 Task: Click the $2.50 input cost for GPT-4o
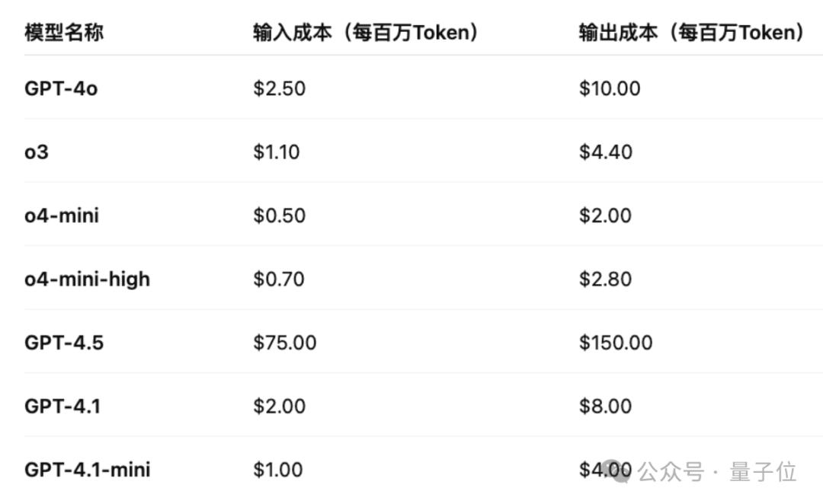pyautogui.click(x=280, y=88)
